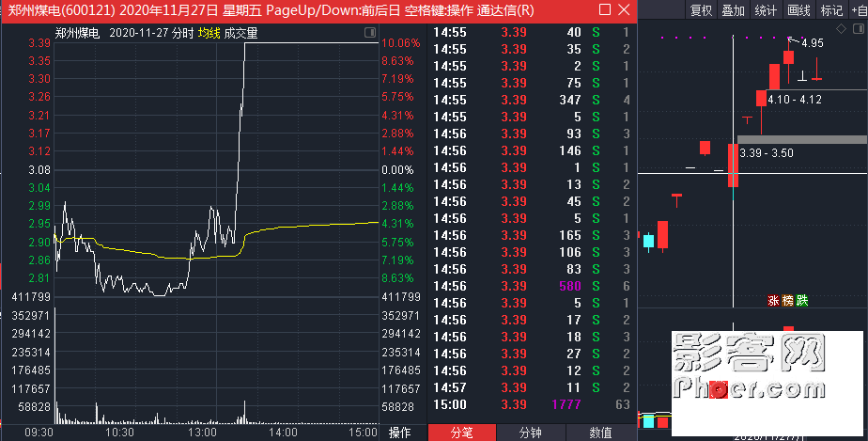
Task: Select the 14:55 tick row with volume 40
Action: (x=532, y=33)
